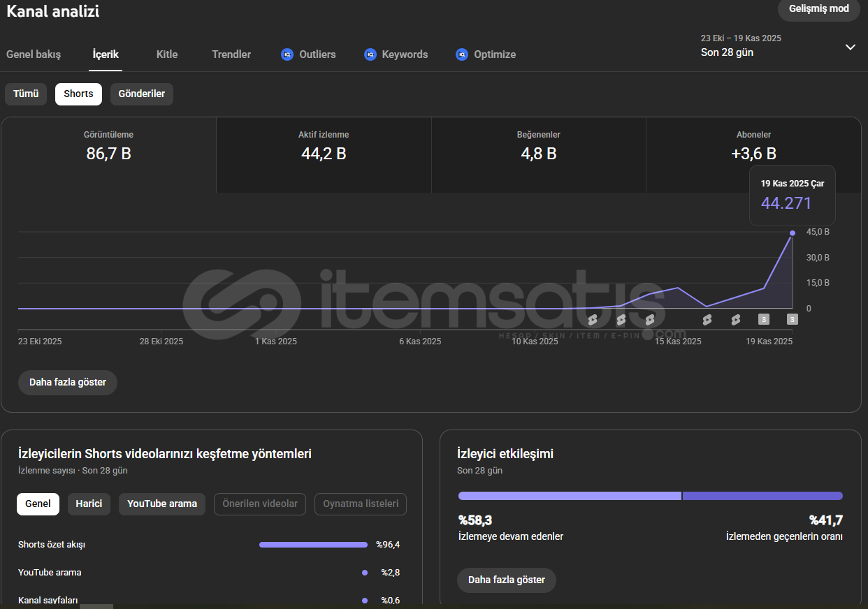The height and width of the screenshot is (609, 868).
Task: Open the Genel bakış tab
Action: (34, 54)
